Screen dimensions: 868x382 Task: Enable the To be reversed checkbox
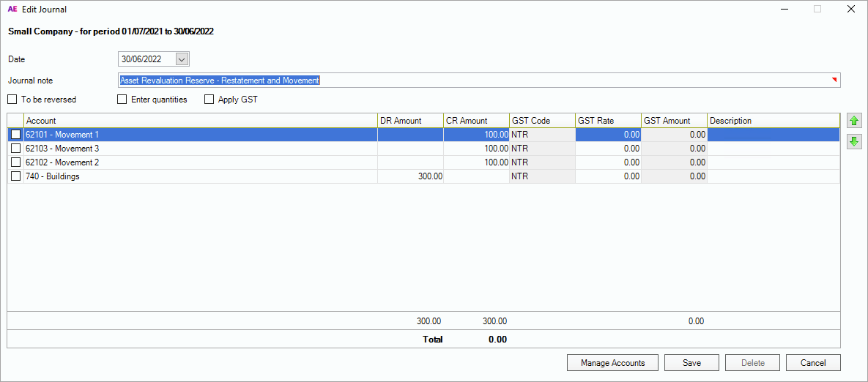point(12,100)
